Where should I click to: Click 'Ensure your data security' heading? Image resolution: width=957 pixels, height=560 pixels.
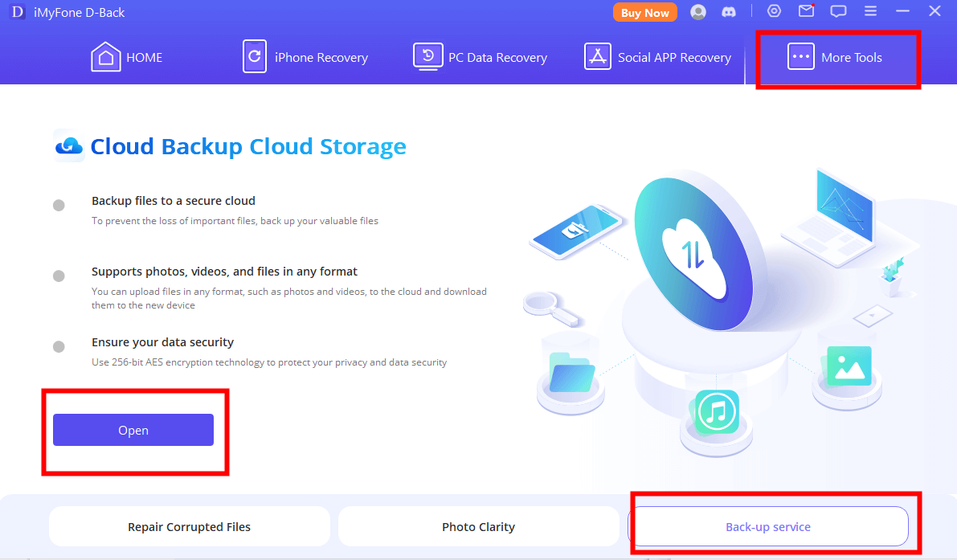point(162,342)
